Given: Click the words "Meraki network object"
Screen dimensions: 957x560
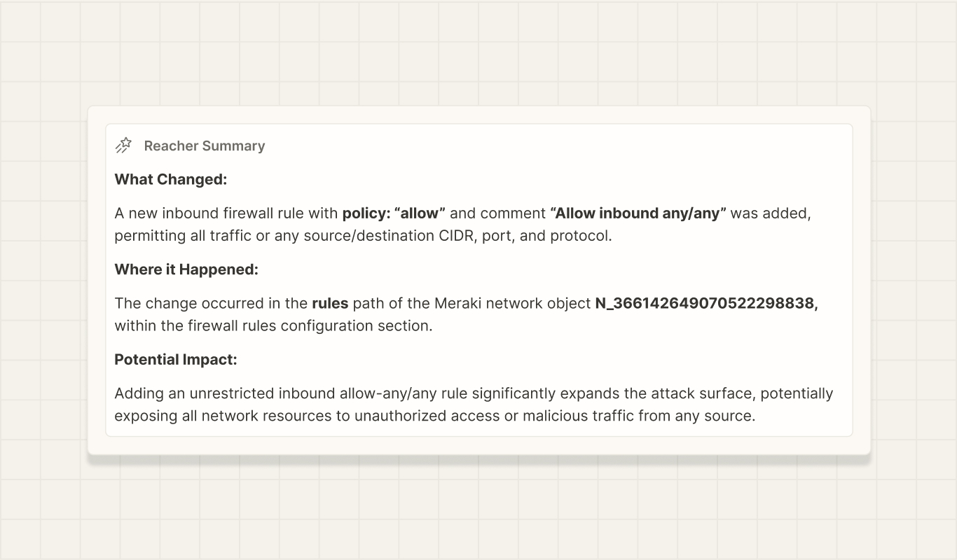Looking at the screenshot, I should coord(513,303).
